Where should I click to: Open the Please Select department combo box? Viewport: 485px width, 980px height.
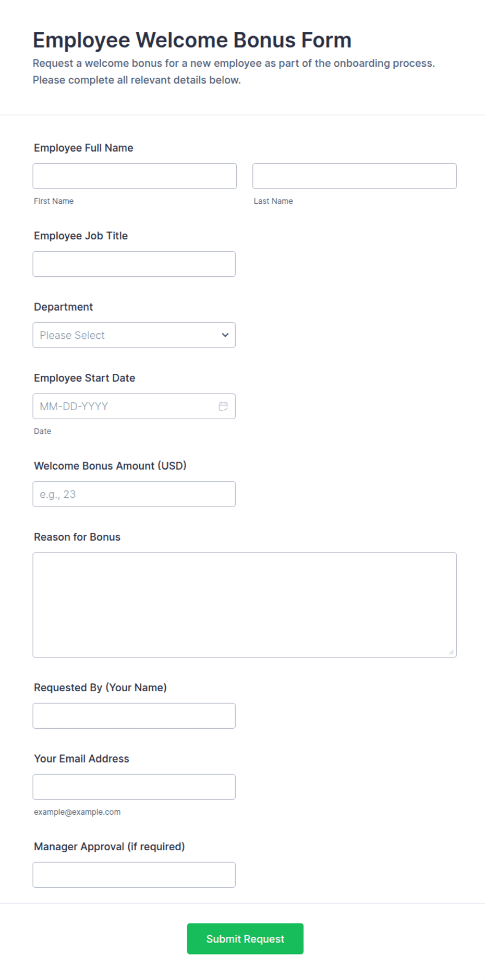tap(134, 335)
